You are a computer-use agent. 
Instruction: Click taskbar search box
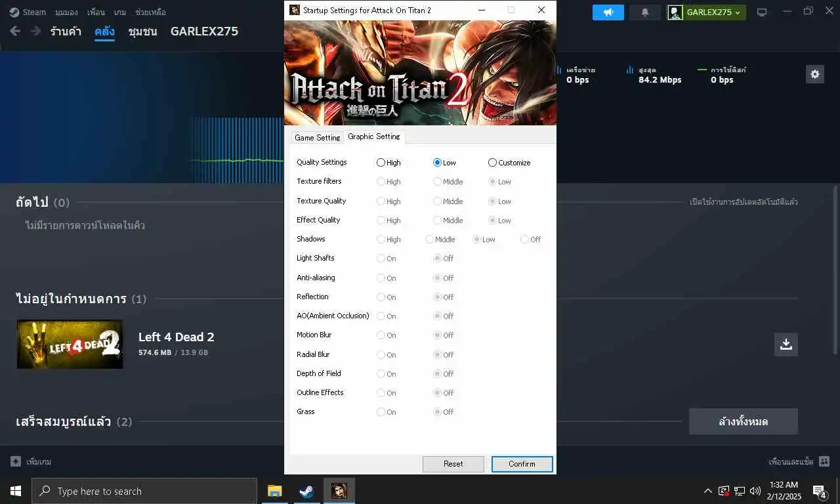pyautogui.click(x=144, y=491)
